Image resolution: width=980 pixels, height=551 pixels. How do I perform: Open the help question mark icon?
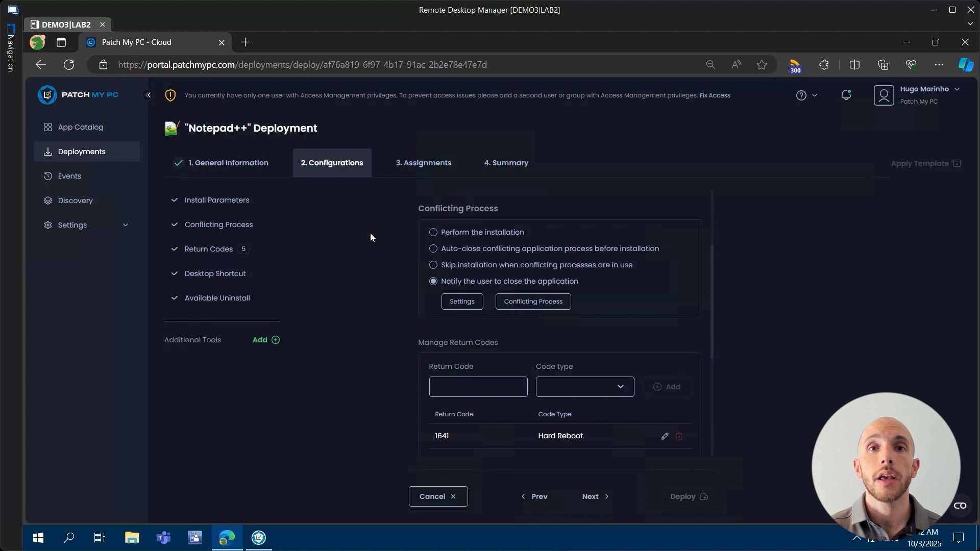click(x=801, y=95)
